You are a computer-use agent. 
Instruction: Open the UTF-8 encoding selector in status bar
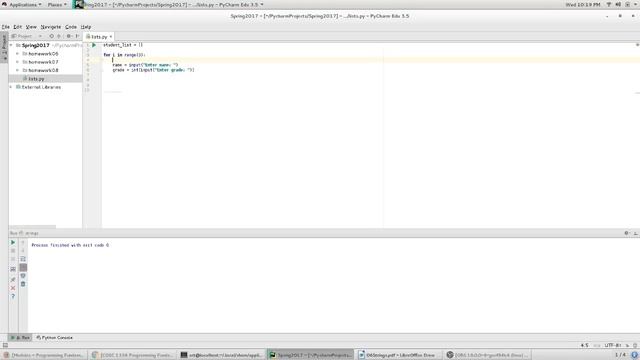click(613, 345)
